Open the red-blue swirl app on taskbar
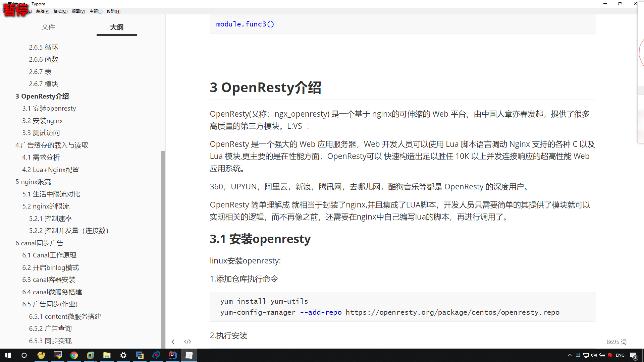 point(156,355)
